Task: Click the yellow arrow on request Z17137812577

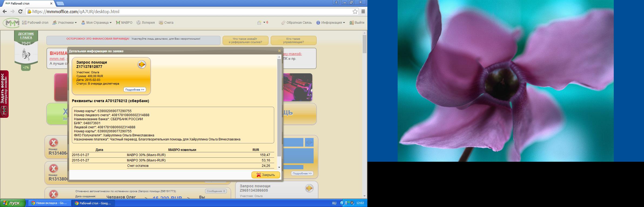Action: tap(142, 64)
